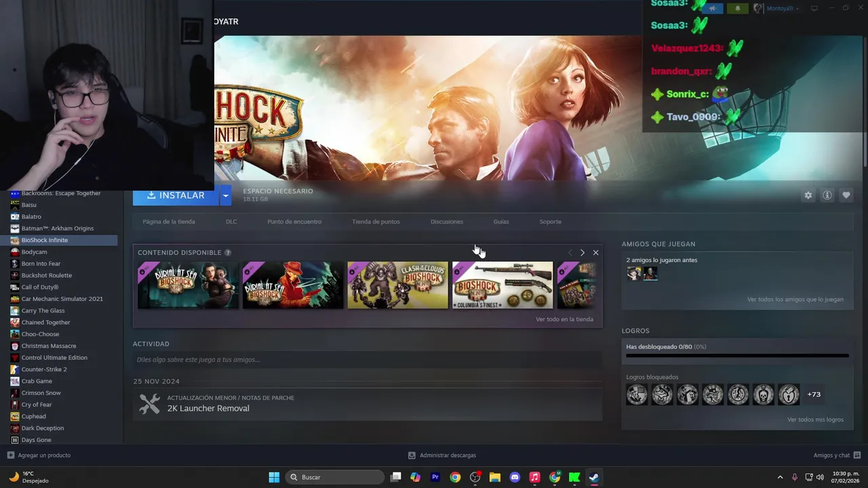Viewport: 868px width, 488px height.
Task: Click the Steam icon in taskbar
Action: [x=594, y=477]
